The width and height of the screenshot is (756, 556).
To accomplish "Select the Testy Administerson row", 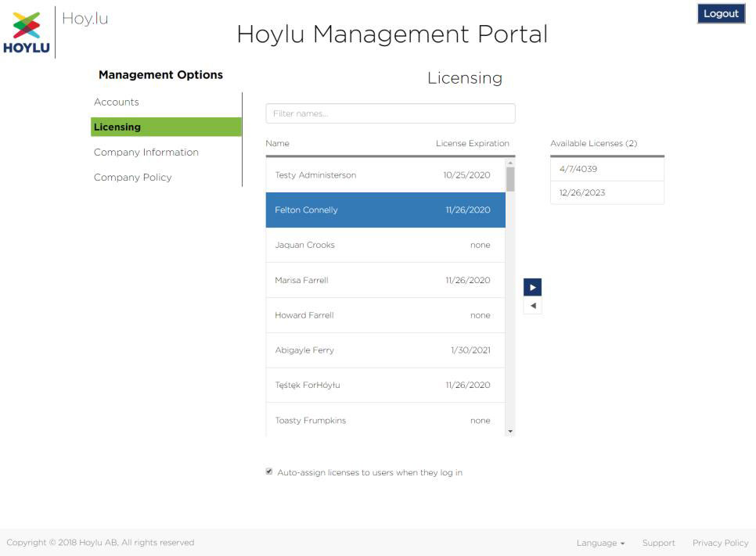I will (385, 175).
